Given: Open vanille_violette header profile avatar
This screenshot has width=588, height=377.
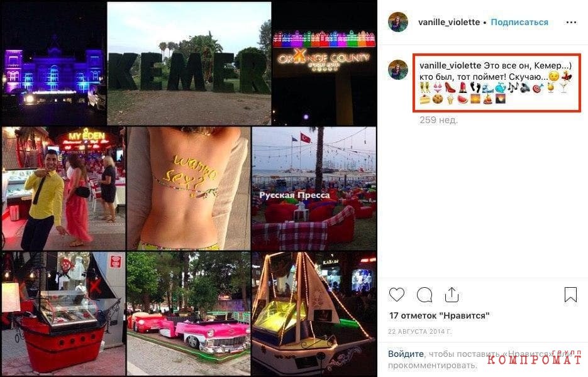Looking at the screenshot, I should [398, 22].
